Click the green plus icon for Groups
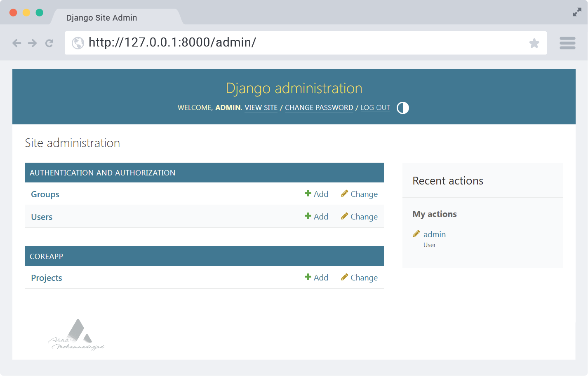 (x=308, y=193)
